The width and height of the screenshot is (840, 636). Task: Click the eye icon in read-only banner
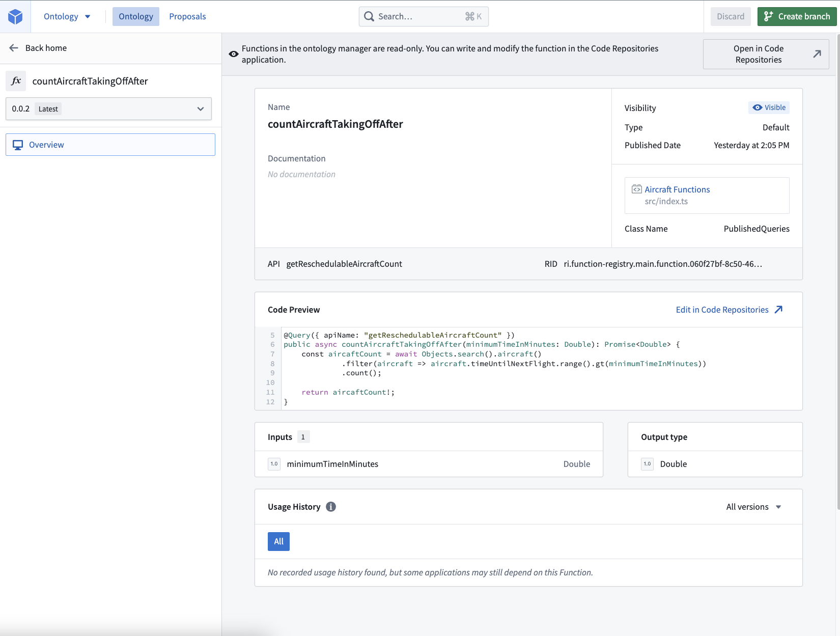tap(234, 54)
